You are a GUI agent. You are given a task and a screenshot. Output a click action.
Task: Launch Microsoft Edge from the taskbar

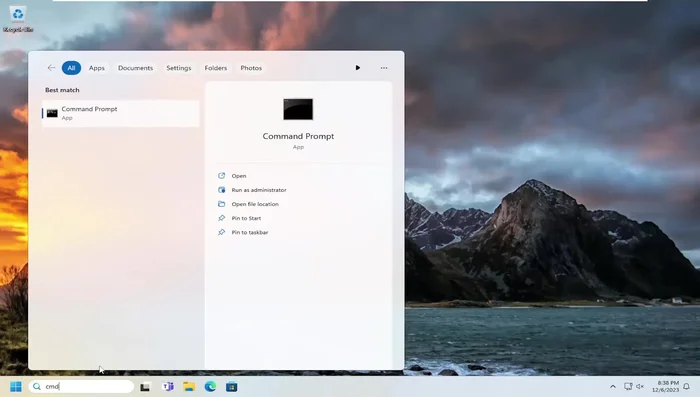(210, 386)
